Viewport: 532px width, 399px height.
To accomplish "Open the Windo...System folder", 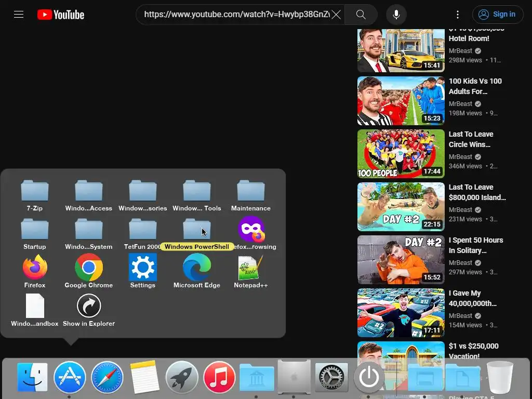I will coord(88,234).
